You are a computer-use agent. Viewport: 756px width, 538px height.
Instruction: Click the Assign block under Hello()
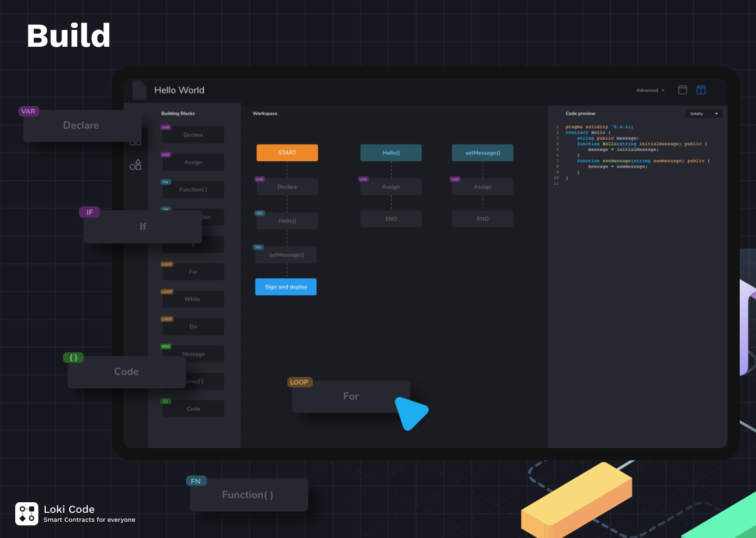391,187
